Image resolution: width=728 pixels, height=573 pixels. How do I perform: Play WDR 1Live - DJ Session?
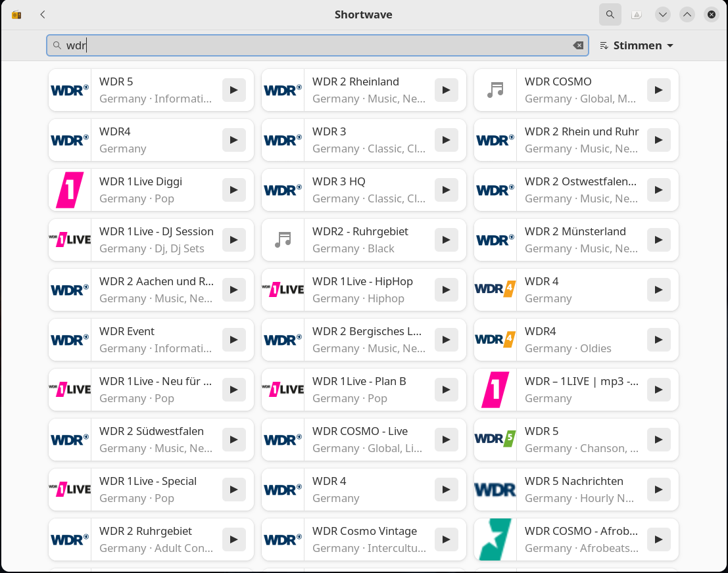(233, 240)
